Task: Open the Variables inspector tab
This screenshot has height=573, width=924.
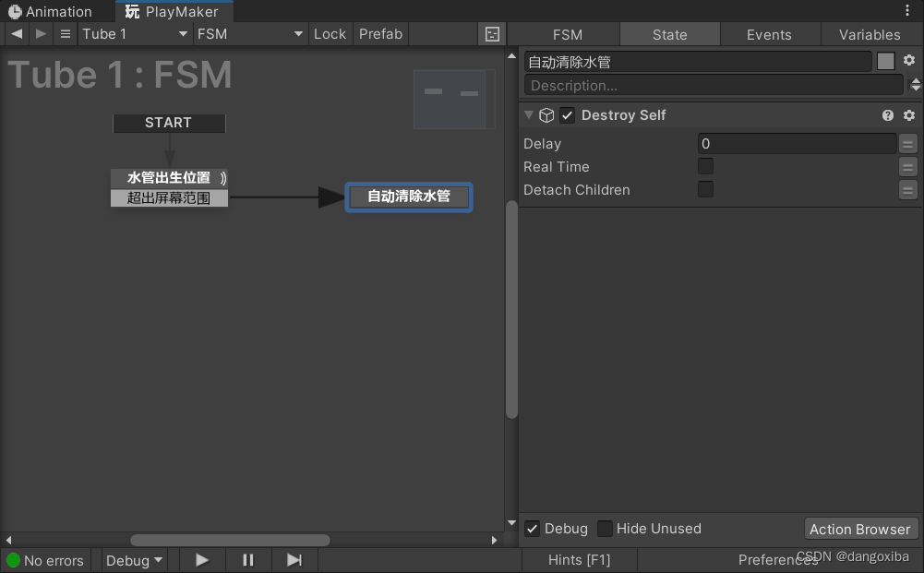Action: [870, 35]
